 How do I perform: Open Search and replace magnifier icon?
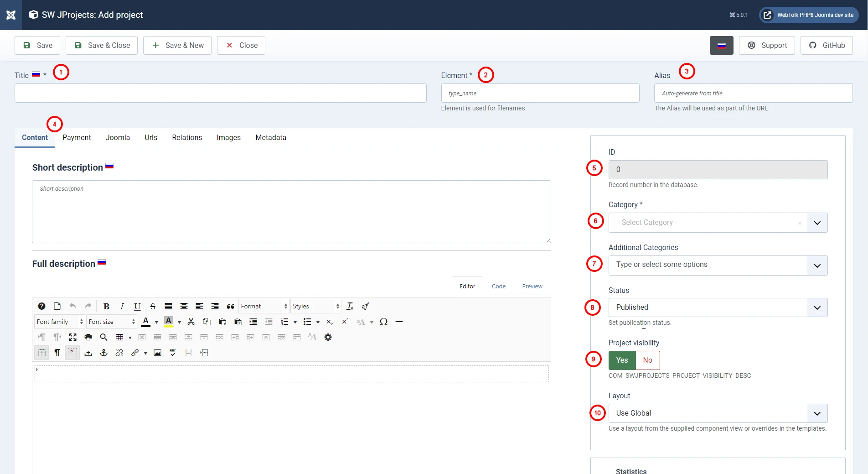tap(103, 337)
